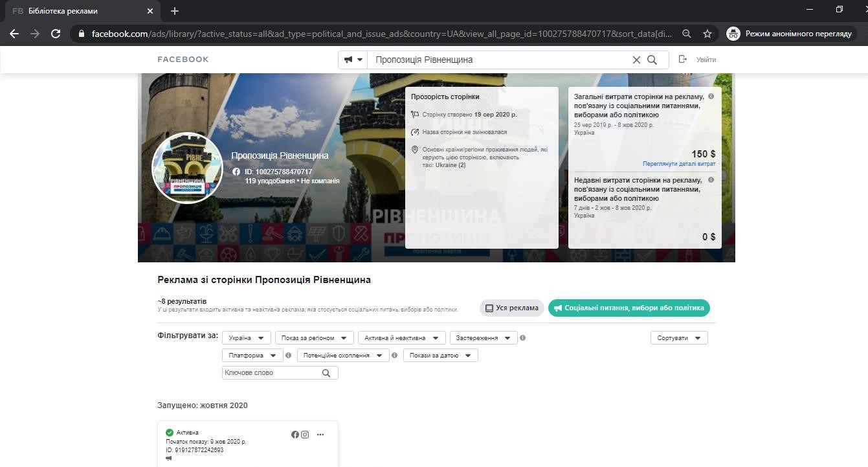Click the 119 уподобання likes text
This screenshot has height=467, width=868.
click(x=270, y=181)
